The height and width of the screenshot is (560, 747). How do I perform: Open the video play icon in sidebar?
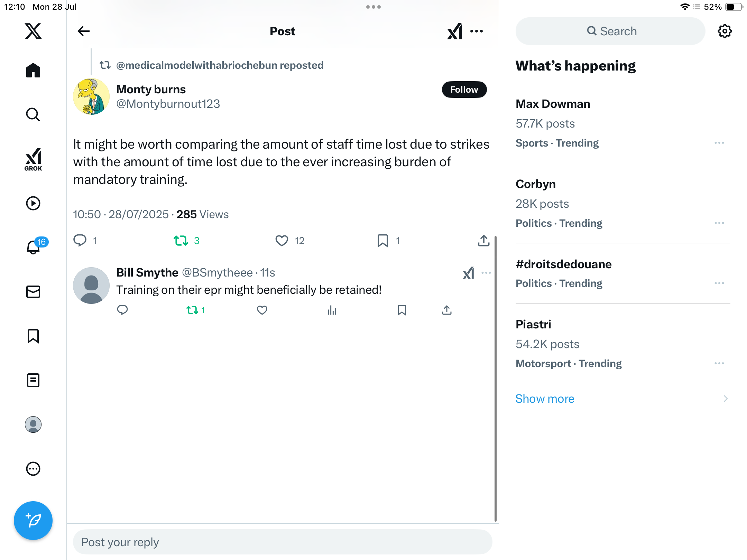pos(33,203)
